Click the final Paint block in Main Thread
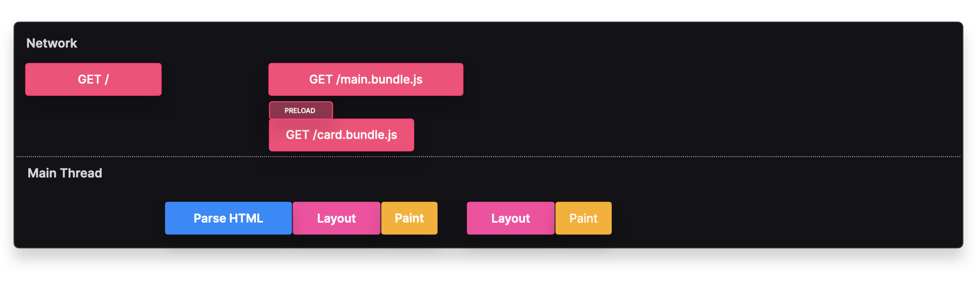The image size is (980, 288). 583,218
